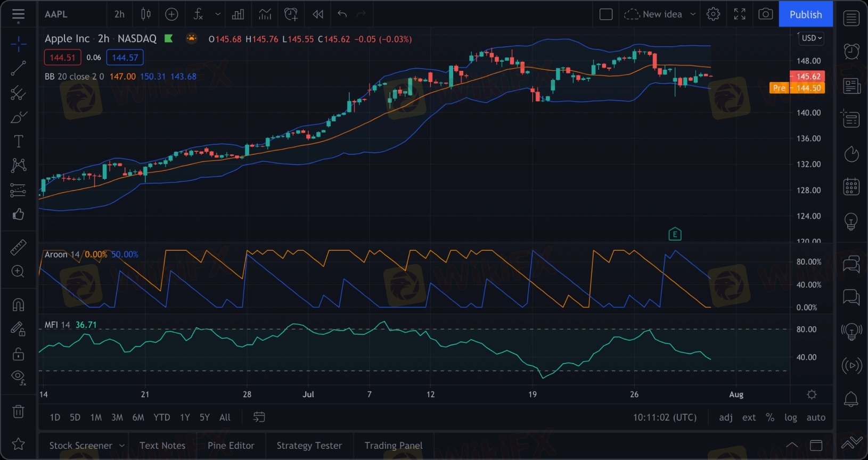Open the prediction and measurement tools
This screenshot has height=460, width=868.
[18, 190]
